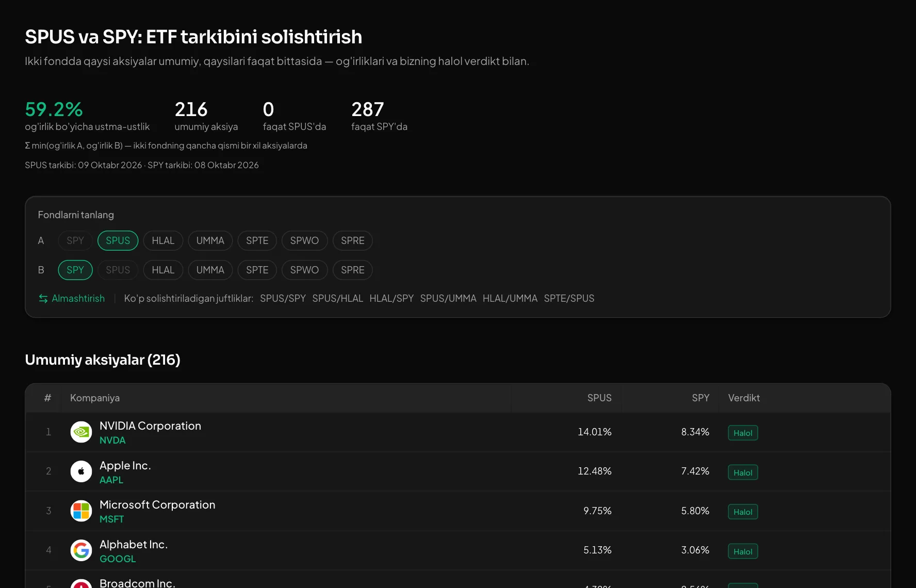The width and height of the screenshot is (916, 588).
Task: Click the Halol badge in the Alphabet row
Action: click(743, 551)
